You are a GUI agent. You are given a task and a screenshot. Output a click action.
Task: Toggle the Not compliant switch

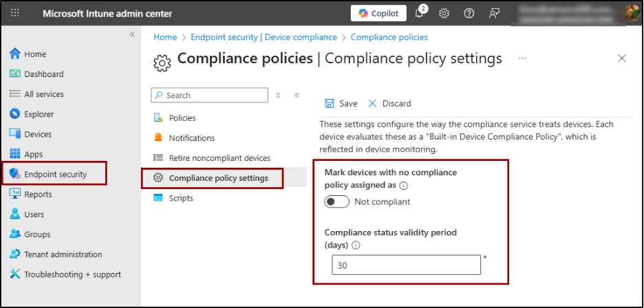point(336,201)
